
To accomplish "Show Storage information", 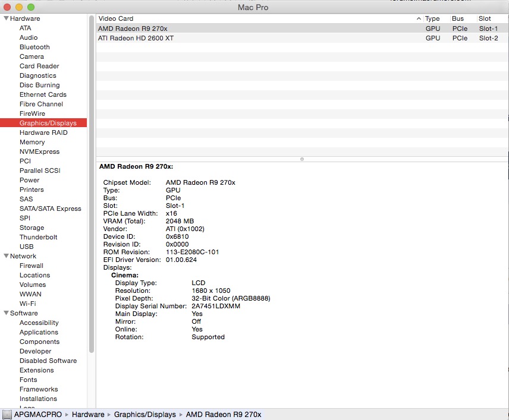I will [32, 228].
